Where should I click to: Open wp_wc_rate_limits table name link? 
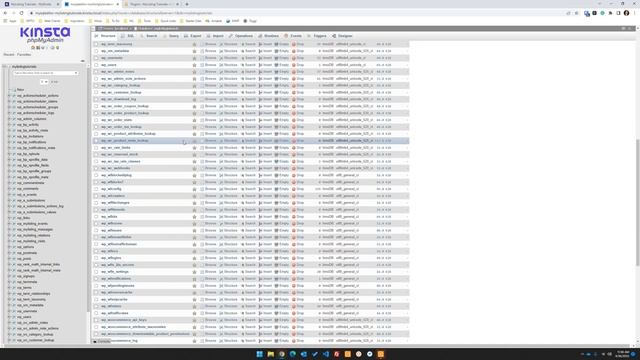pyautogui.click(x=116, y=148)
